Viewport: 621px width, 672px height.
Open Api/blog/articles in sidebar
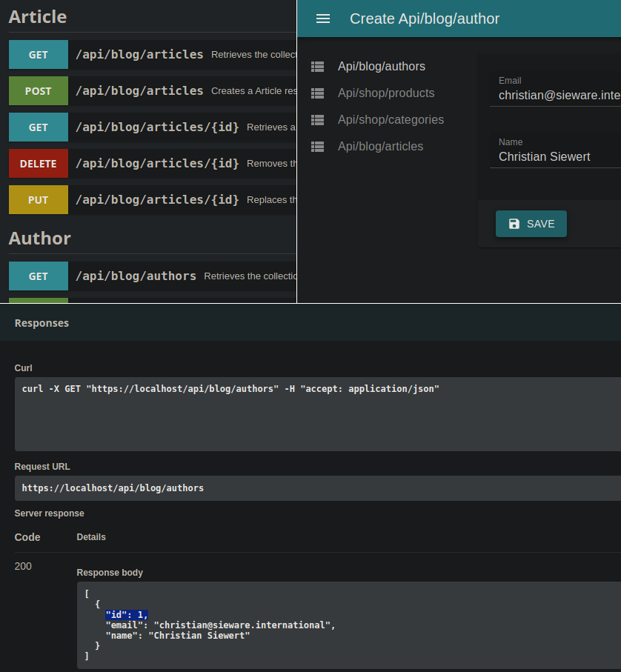[x=380, y=147]
